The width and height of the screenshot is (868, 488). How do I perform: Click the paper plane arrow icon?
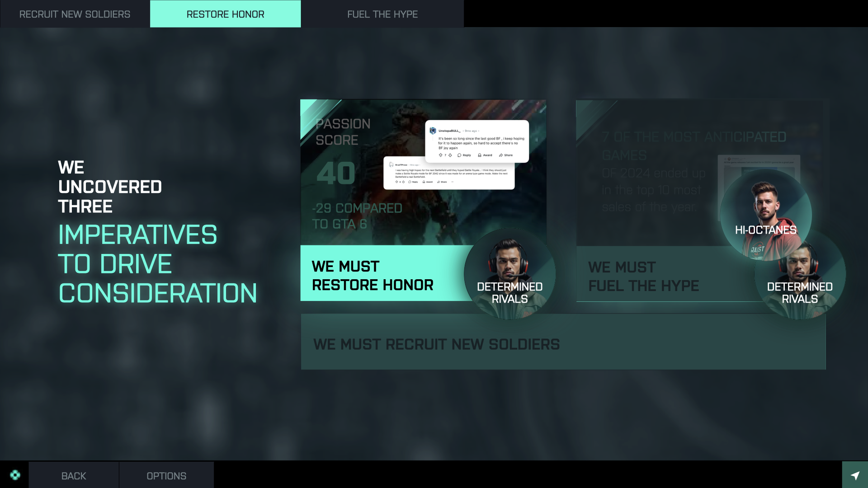point(855,475)
